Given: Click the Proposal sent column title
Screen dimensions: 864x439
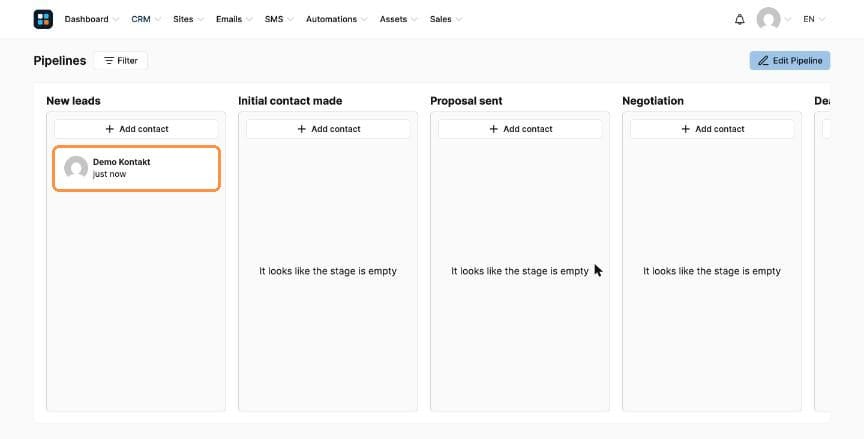Looking at the screenshot, I should 466,101.
